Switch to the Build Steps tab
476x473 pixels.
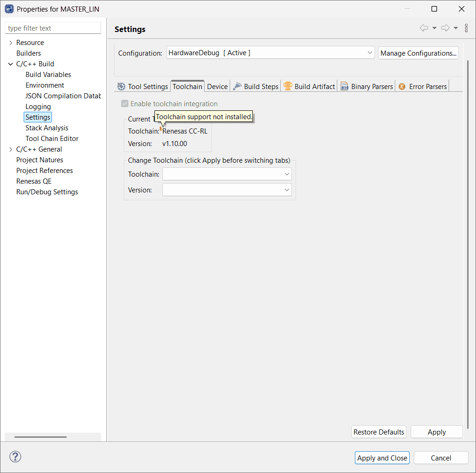click(x=256, y=86)
